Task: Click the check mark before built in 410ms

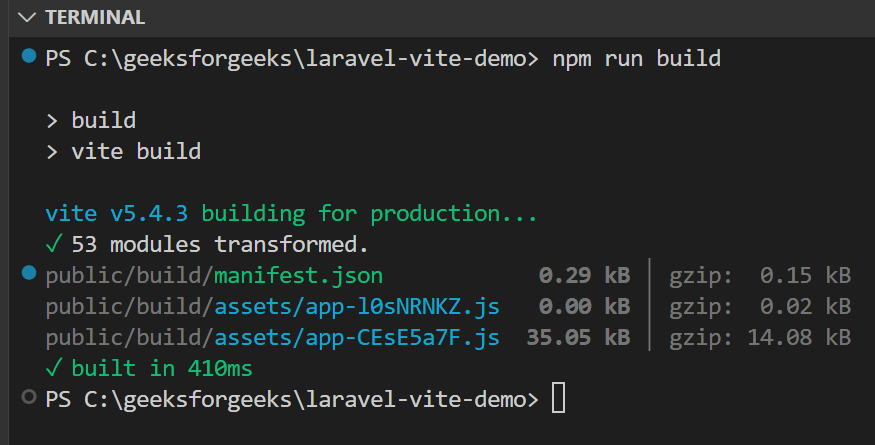Action: [x=53, y=368]
